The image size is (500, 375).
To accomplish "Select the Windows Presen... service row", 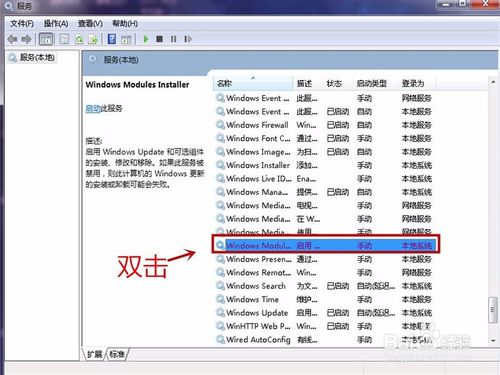I will click(x=325, y=259).
